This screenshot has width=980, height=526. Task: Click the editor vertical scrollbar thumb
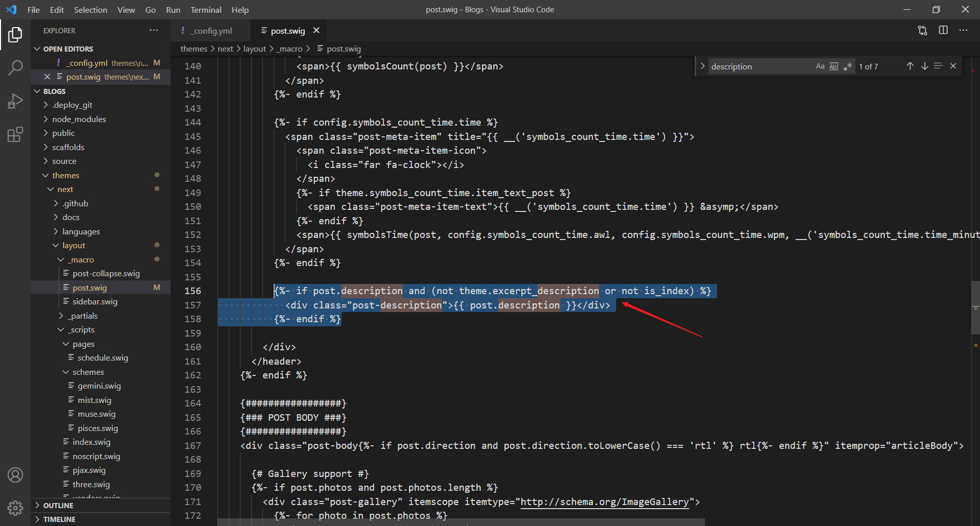click(x=975, y=307)
